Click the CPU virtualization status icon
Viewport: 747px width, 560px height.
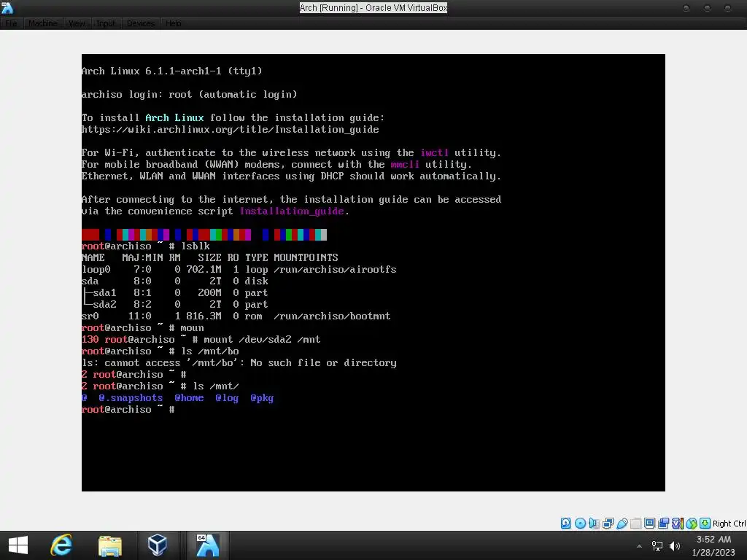coord(678,524)
